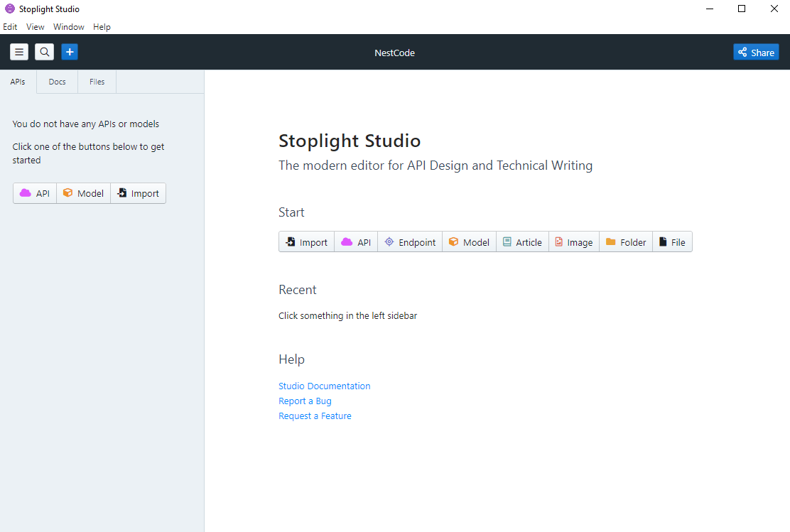Click the blue plus add icon
Image resolution: width=790 pixels, height=532 pixels.
(x=70, y=52)
